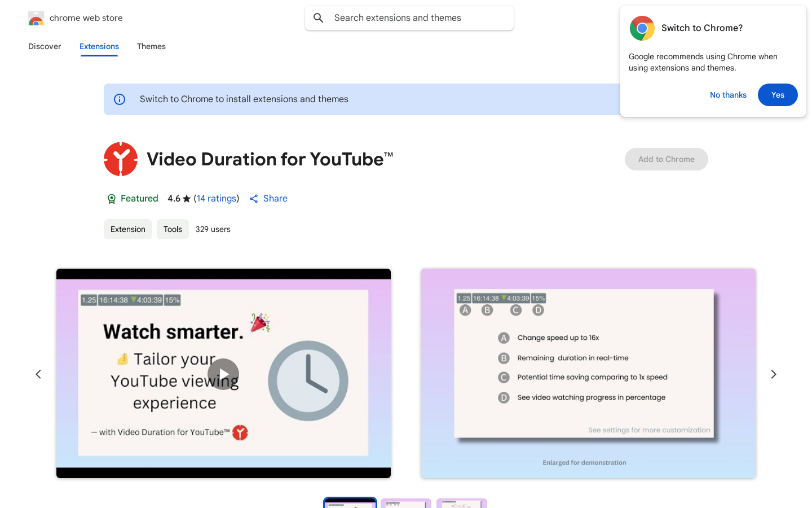Click the Share icon

[x=254, y=199]
